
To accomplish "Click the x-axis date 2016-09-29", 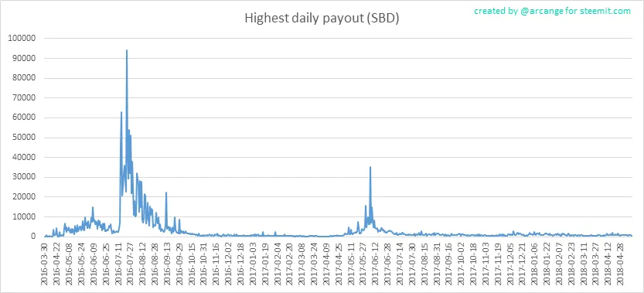I will (179, 264).
